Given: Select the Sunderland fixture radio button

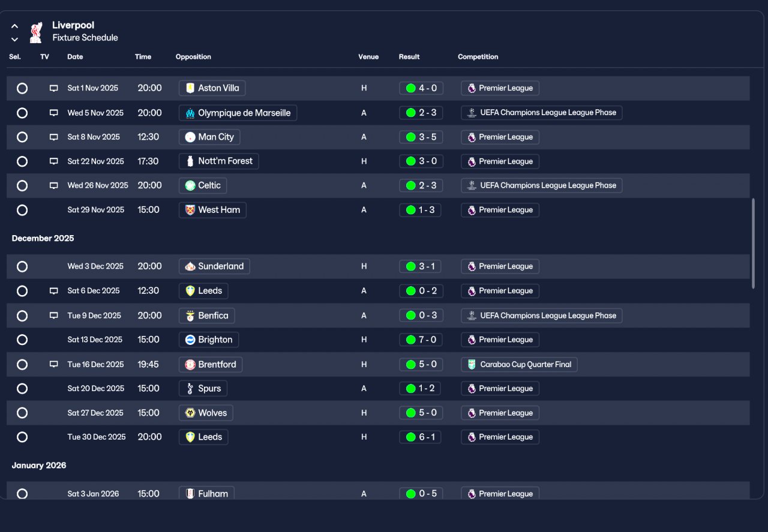Looking at the screenshot, I should tap(22, 266).
